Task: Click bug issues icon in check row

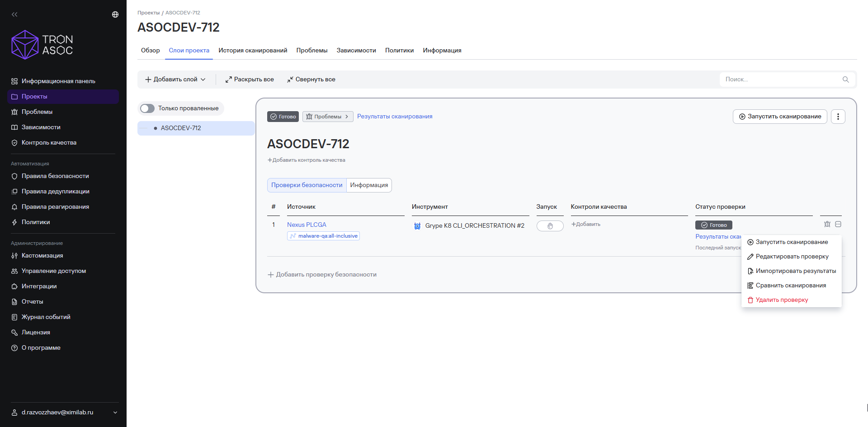Action: (827, 224)
